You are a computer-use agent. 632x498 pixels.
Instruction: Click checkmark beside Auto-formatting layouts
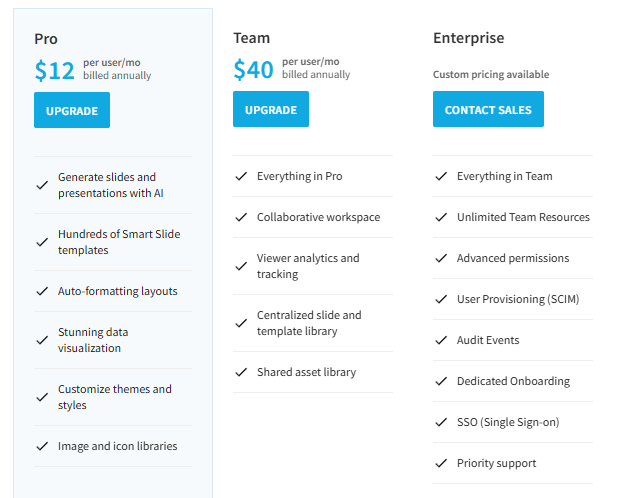[x=42, y=292]
